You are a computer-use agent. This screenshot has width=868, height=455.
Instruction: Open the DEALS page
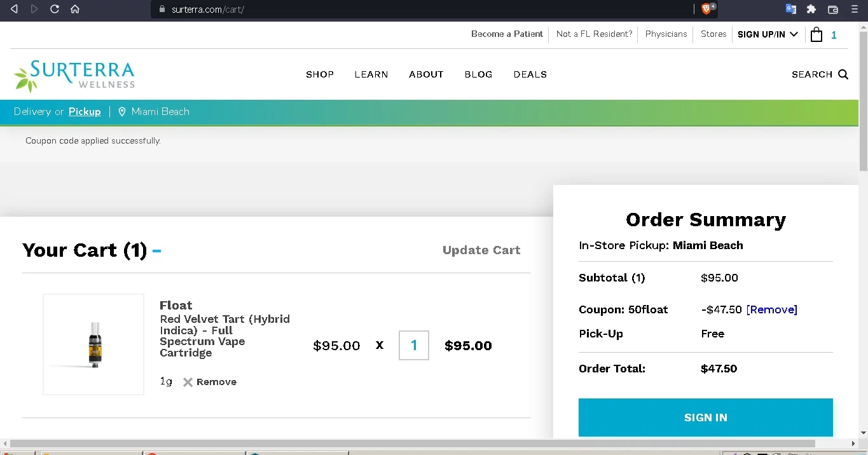530,74
